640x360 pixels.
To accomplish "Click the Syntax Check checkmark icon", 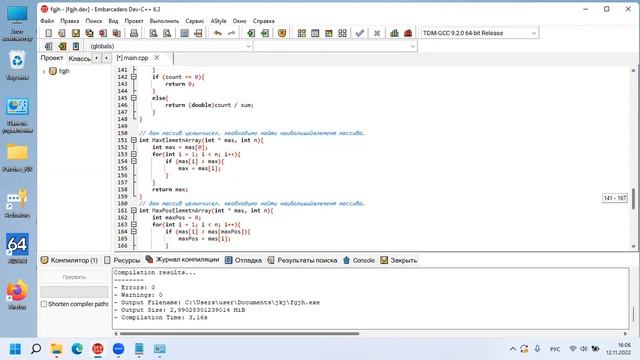I will click(x=360, y=33).
